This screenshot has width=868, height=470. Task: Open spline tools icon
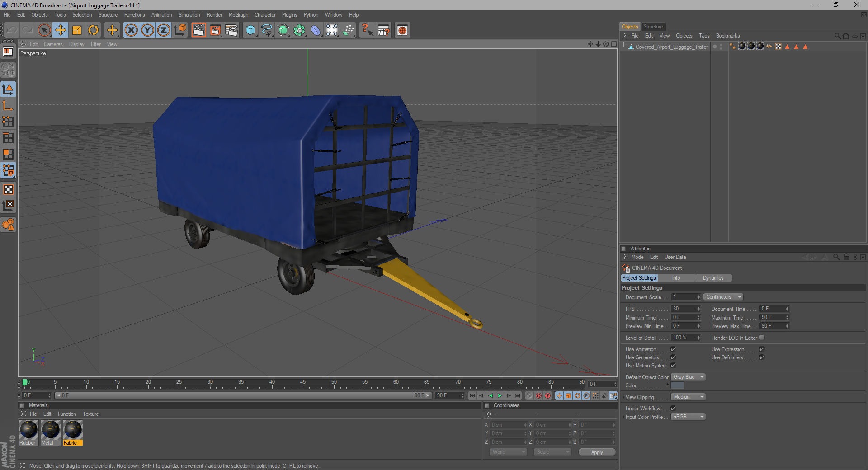click(x=267, y=30)
